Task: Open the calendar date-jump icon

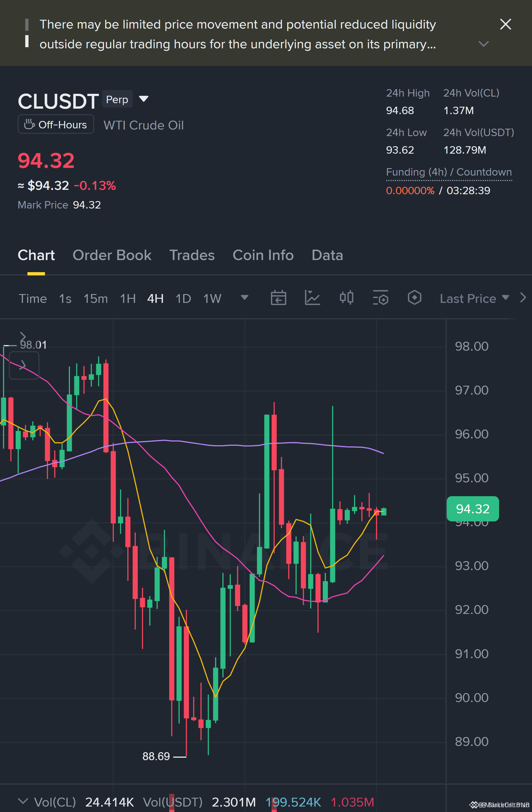Action: point(278,298)
